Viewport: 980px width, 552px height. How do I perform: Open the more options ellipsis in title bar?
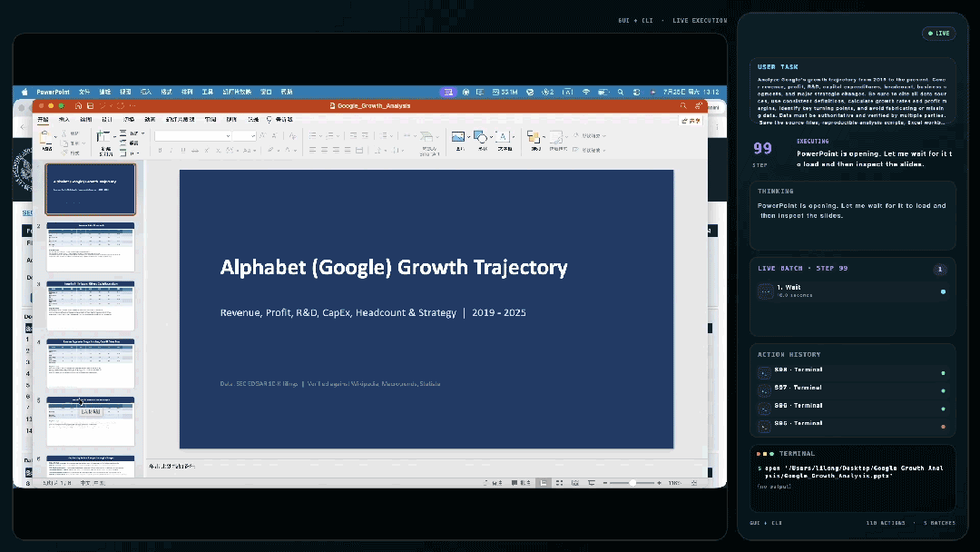coord(132,105)
